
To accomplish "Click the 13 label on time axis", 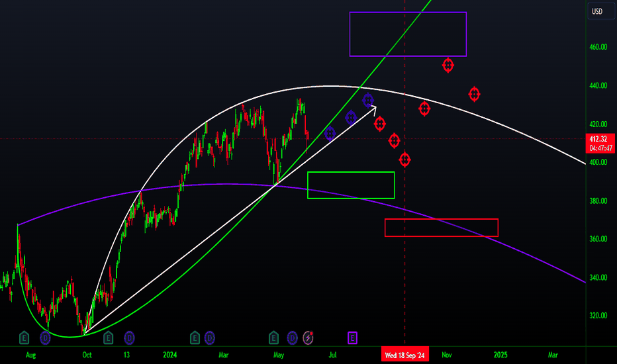I will (x=126, y=355).
